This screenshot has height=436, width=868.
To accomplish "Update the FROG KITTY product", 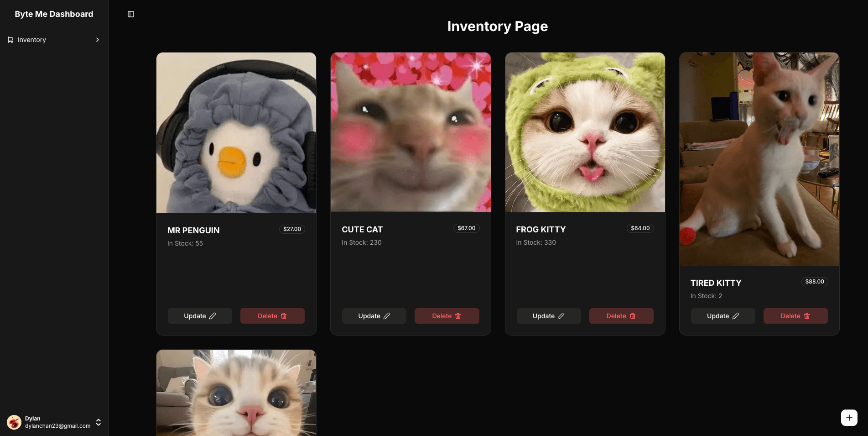I will (x=549, y=316).
